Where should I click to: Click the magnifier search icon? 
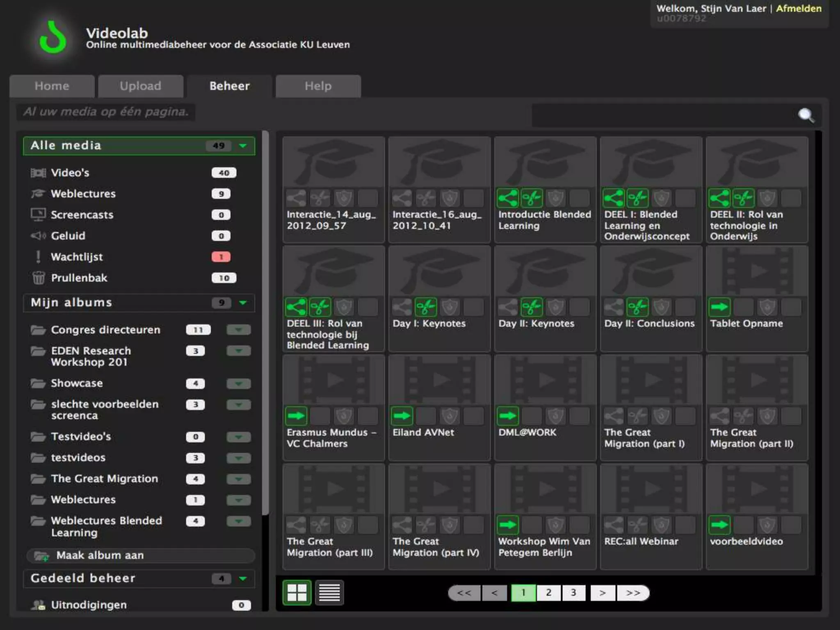pos(806,115)
